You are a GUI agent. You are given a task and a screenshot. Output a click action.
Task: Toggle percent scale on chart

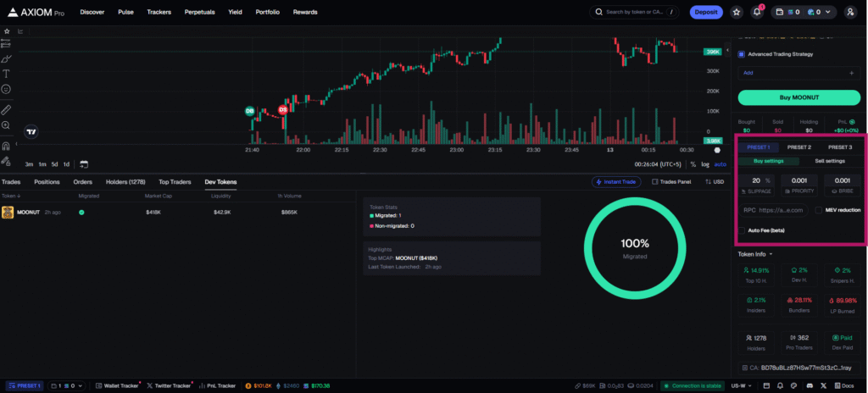click(693, 164)
